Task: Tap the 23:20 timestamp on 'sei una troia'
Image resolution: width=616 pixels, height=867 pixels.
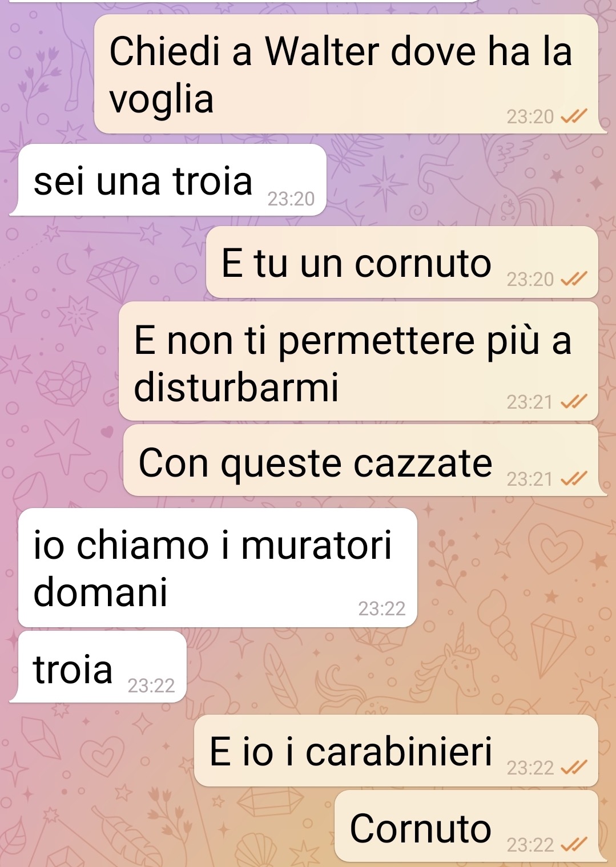Action: tap(291, 199)
